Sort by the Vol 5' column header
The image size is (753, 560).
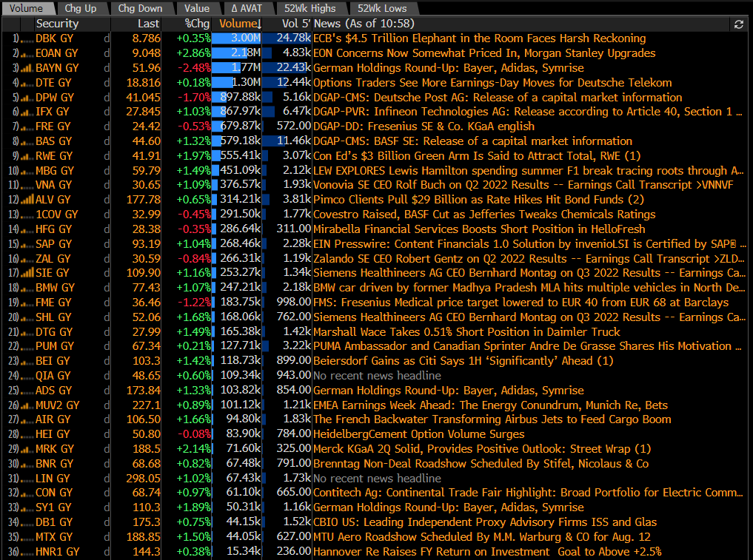pos(296,24)
